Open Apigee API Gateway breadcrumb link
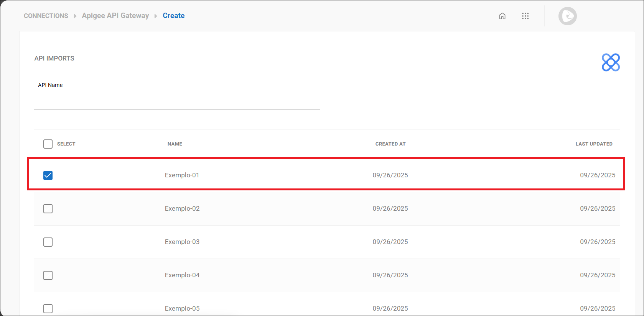 pyautogui.click(x=115, y=16)
